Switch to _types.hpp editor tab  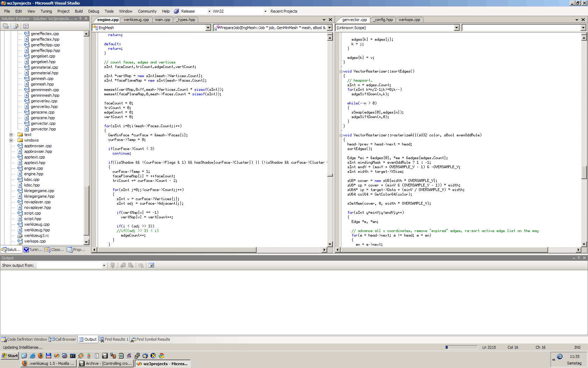click(x=186, y=20)
